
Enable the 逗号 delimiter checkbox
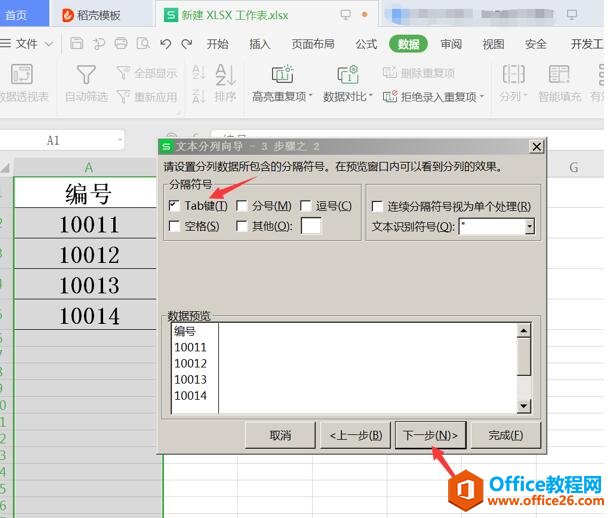tap(306, 205)
